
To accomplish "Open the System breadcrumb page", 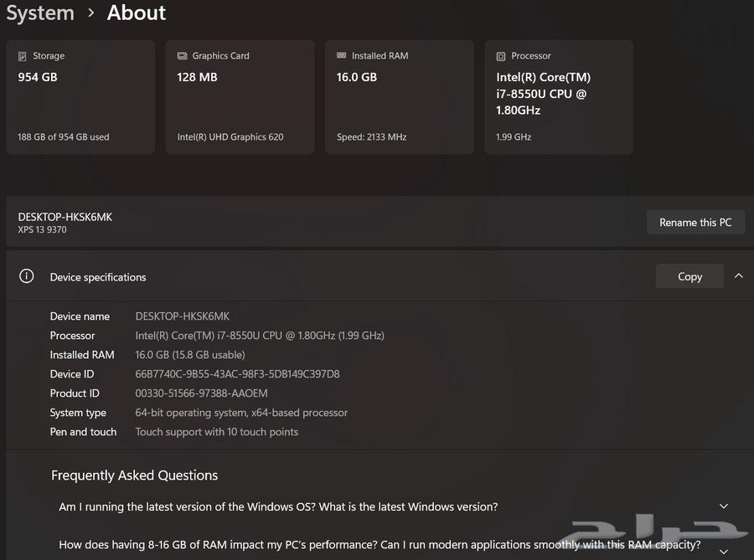I will (40, 13).
